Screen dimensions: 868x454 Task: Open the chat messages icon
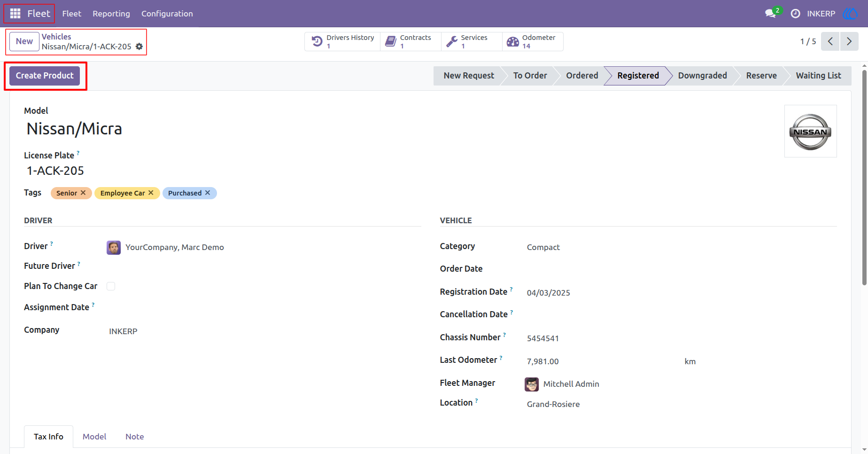(x=770, y=14)
